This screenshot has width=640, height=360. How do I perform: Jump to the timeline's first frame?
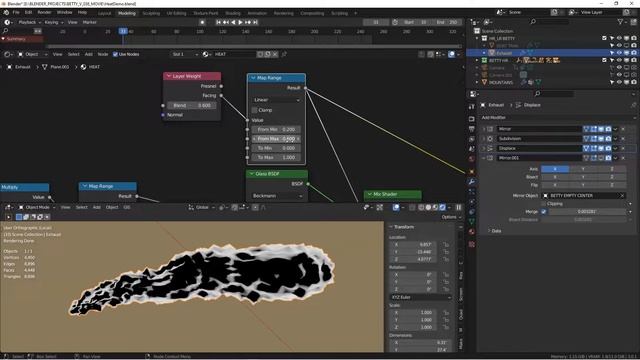[219, 22]
